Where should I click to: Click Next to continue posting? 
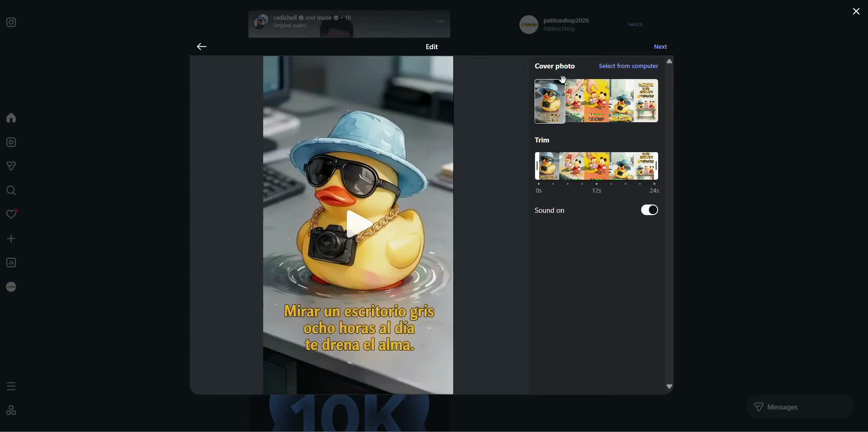(x=660, y=47)
